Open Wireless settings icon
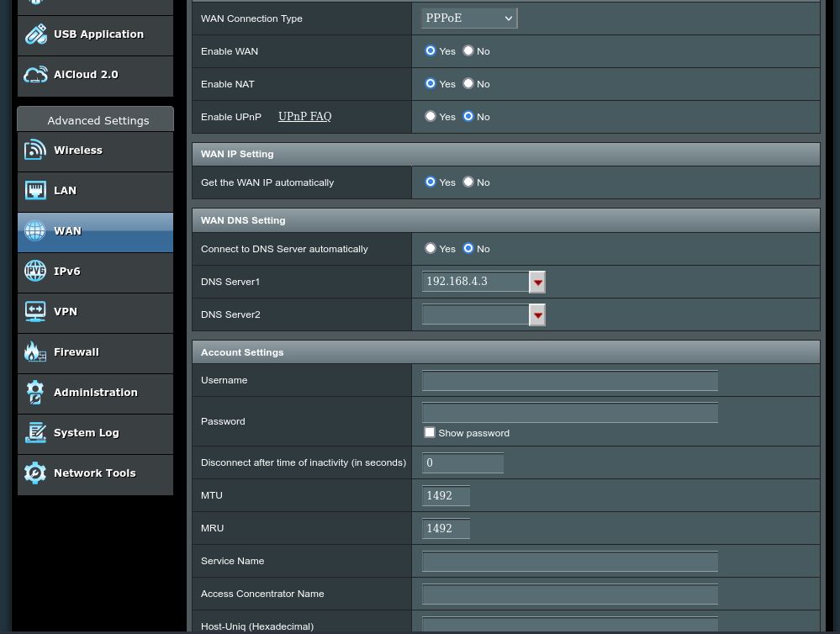 [35, 151]
